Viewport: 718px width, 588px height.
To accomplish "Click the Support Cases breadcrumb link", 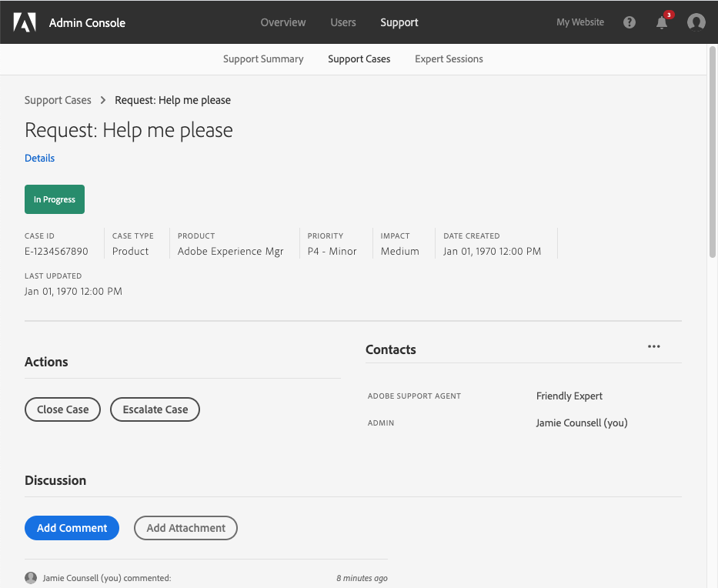I will [x=58, y=100].
